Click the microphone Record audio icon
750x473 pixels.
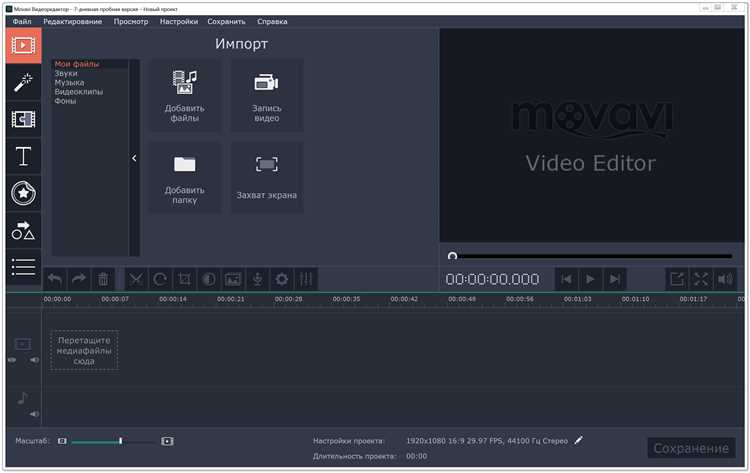tap(257, 280)
